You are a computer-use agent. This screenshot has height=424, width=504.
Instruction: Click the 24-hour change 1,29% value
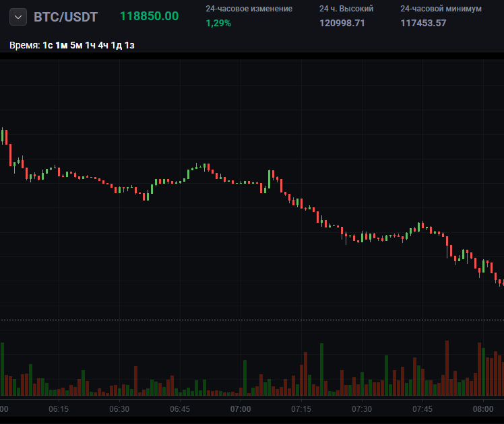click(x=218, y=23)
